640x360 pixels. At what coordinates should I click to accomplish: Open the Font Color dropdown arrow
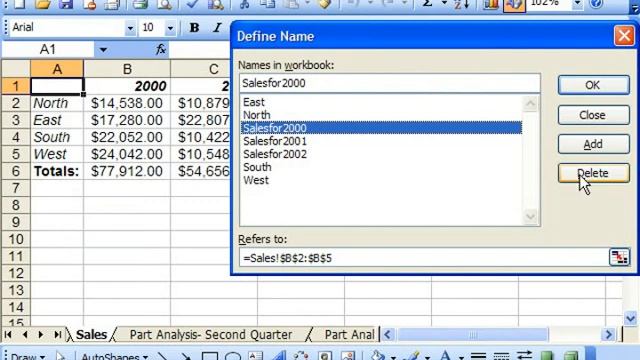tap(461, 357)
